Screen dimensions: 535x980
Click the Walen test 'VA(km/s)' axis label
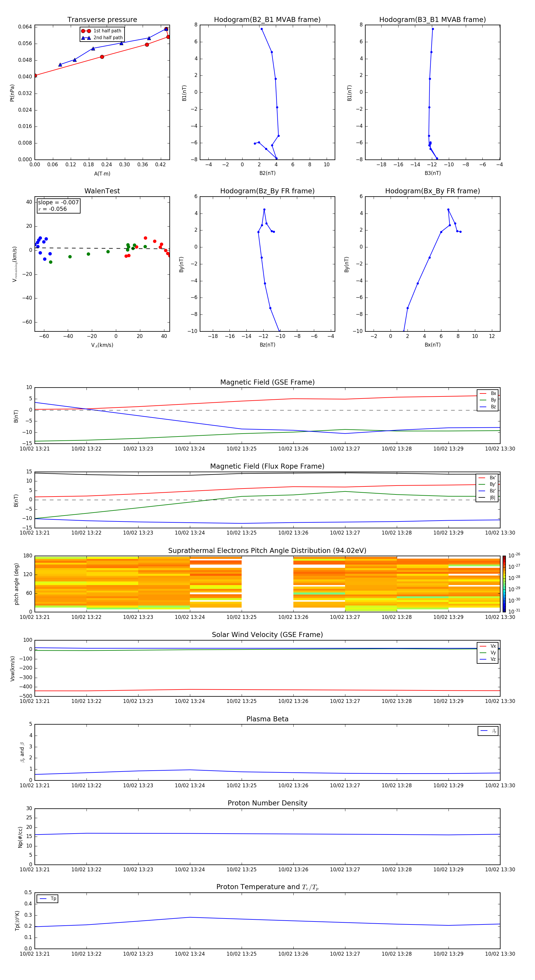tap(102, 345)
